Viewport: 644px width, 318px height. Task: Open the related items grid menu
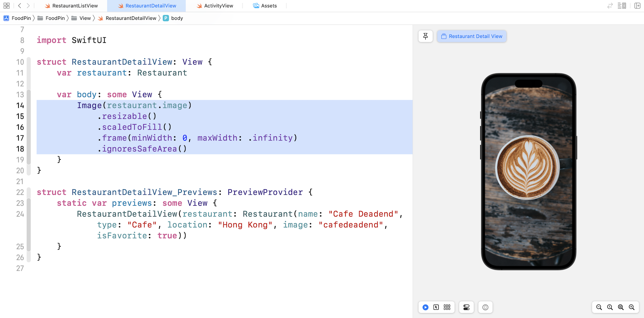tap(6, 6)
